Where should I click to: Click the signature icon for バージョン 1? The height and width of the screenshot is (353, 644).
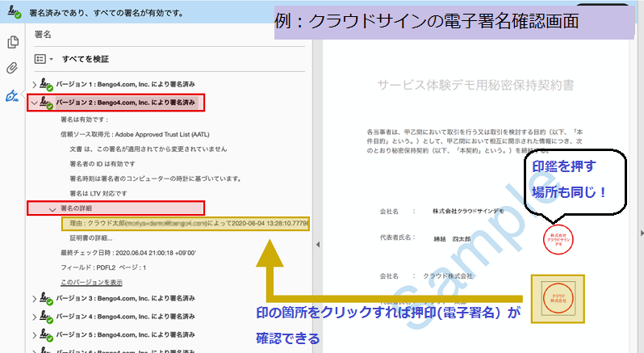(x=45, y=85)
